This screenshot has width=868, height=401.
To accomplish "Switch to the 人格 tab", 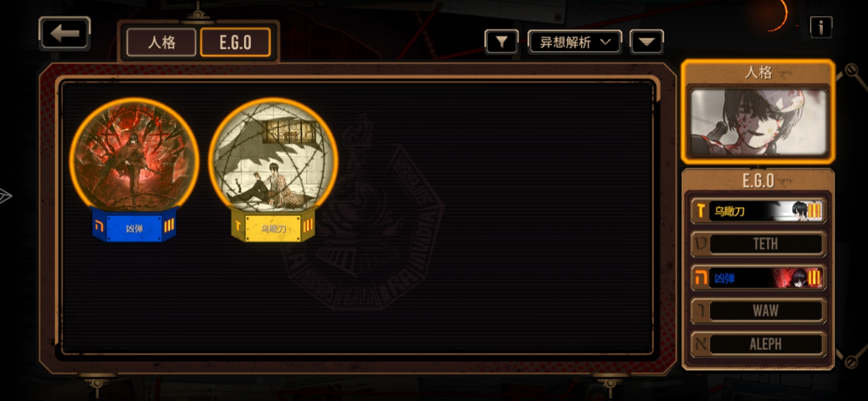I will (x=162, y=42).
